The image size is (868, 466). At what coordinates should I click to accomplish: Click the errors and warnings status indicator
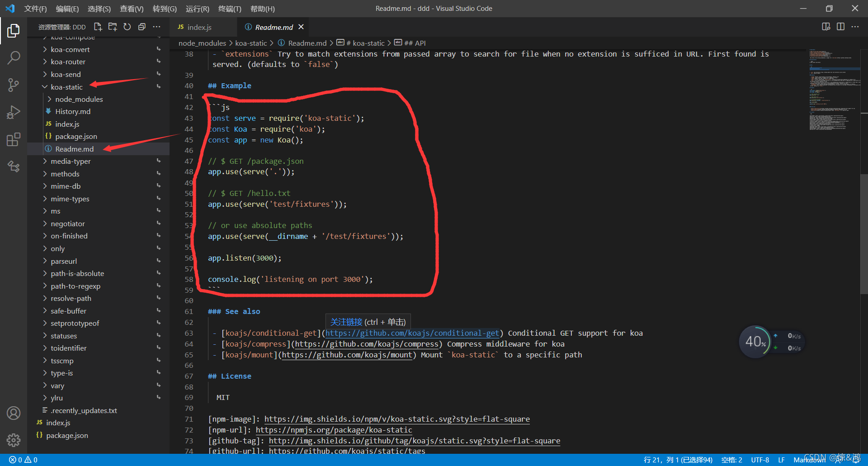(x=23, y=460)
